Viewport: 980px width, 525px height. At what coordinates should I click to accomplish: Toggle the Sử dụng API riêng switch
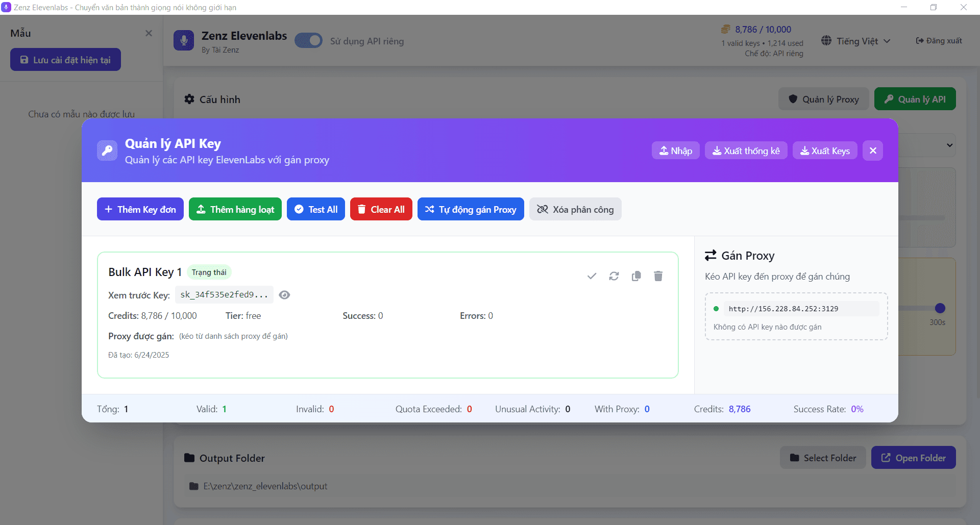[308, 41]
